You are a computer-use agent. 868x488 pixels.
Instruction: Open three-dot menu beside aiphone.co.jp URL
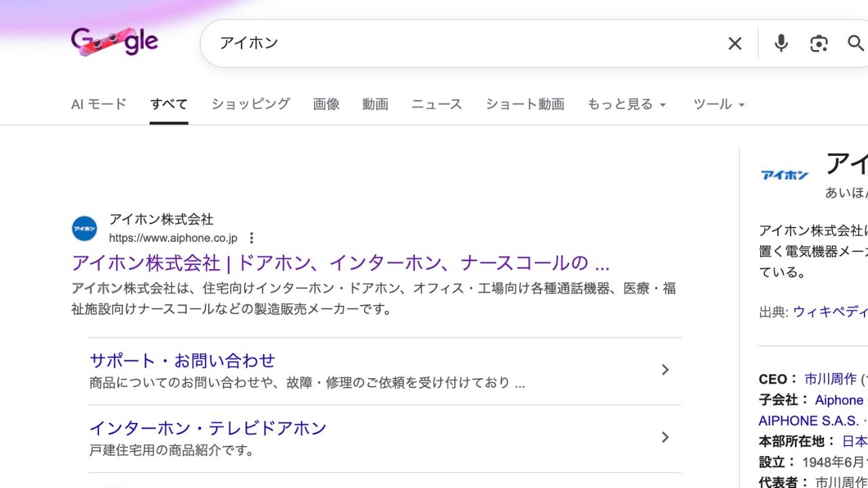coord(252,238)
